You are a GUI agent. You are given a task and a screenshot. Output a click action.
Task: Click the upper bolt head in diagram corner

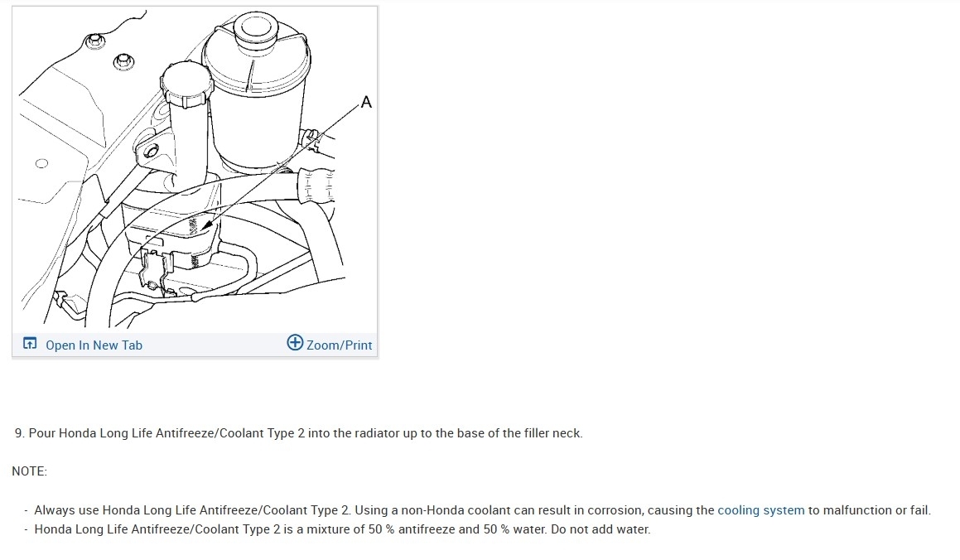(95, 42)
